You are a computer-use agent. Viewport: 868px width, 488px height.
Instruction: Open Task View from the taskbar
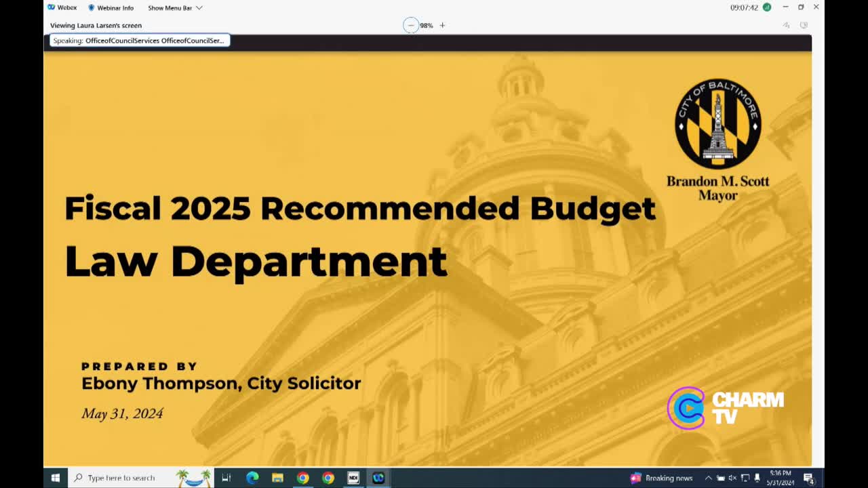click(x=226, y=478)
